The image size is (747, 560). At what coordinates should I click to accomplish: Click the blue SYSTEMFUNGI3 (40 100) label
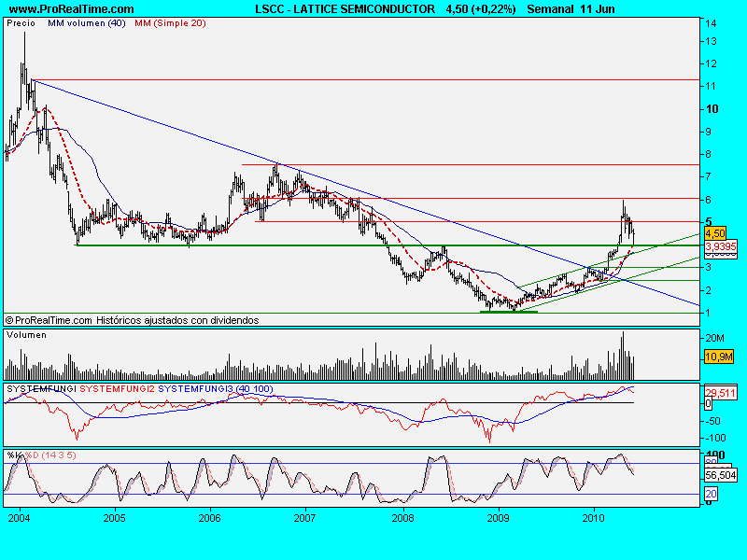pyautogui.click(x=216, y=388)
